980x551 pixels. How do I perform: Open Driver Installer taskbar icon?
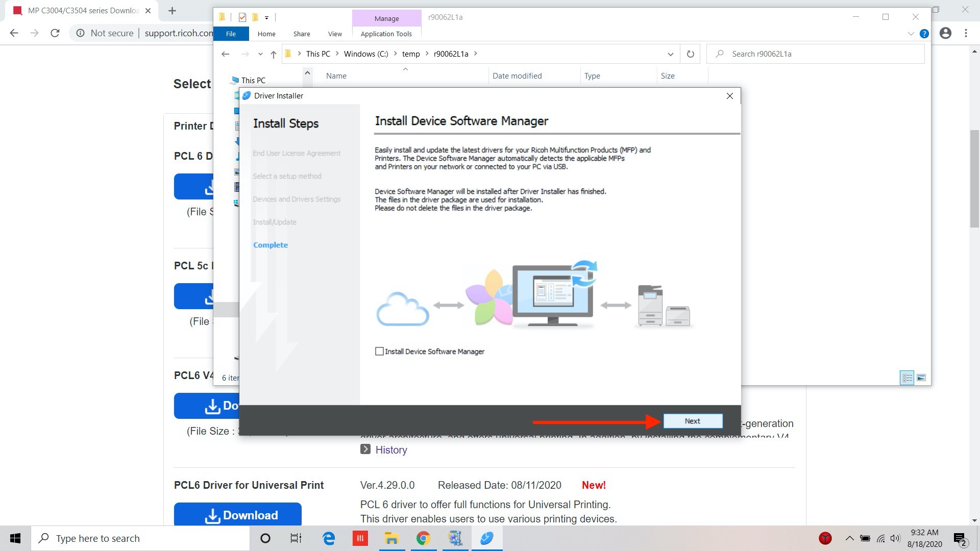pyautogui.click(x=486, y=538)
